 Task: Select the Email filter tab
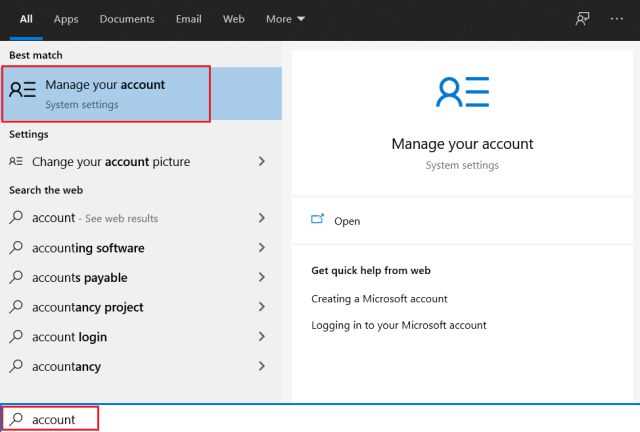189,19
